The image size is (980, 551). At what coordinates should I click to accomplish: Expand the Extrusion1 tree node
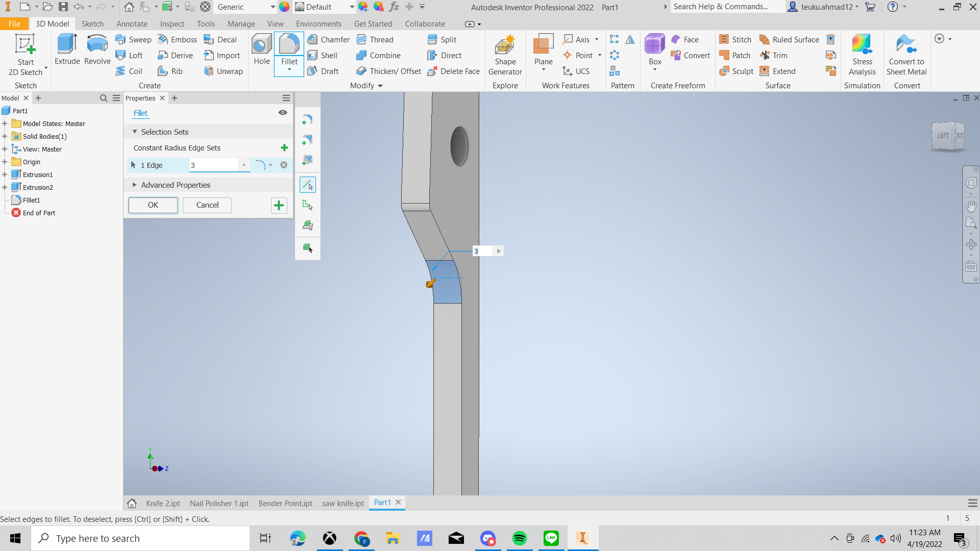[5, 174]
